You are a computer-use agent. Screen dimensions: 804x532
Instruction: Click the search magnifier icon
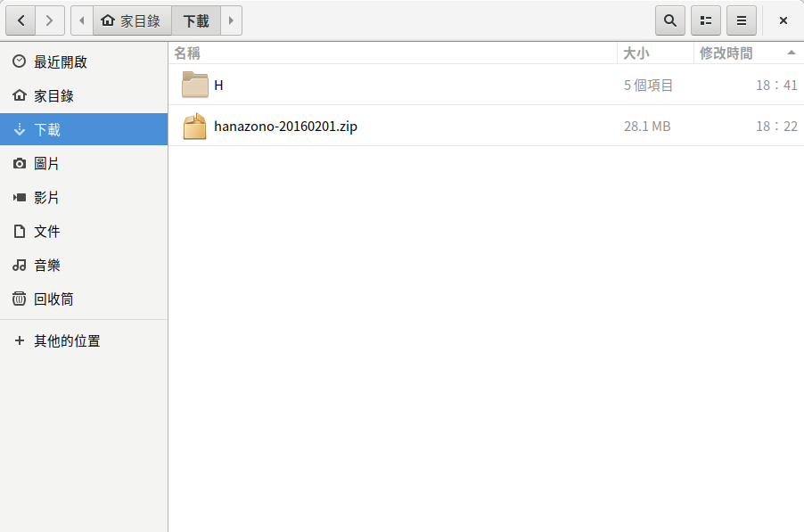[670, 20]
